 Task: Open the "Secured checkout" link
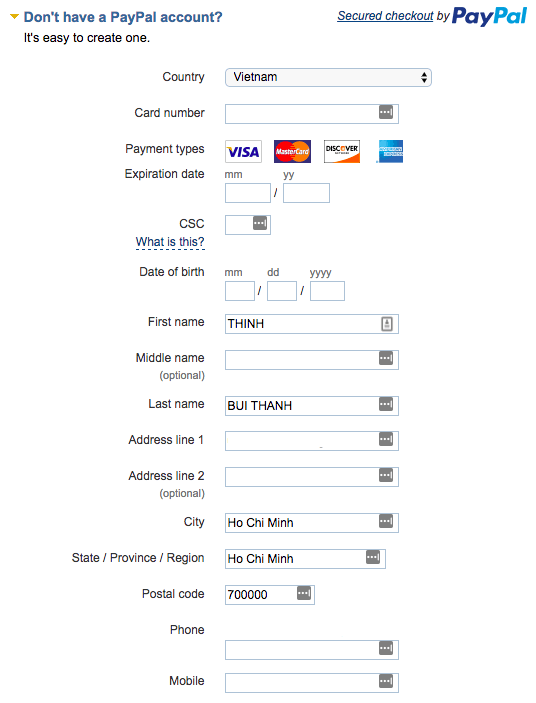[x=385, y=16]
